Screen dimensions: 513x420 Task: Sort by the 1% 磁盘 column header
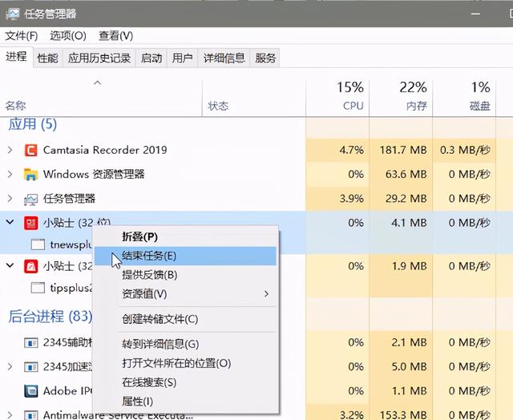465,97
